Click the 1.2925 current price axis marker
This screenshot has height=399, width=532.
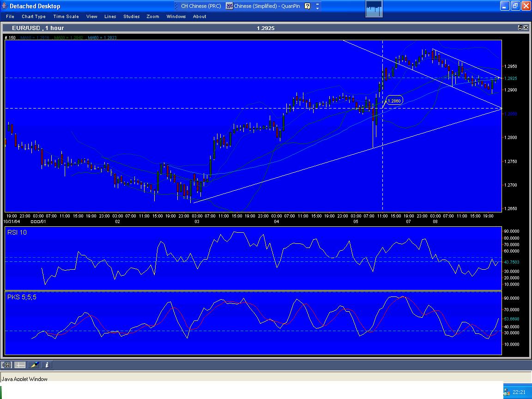[x=511, y=79]
